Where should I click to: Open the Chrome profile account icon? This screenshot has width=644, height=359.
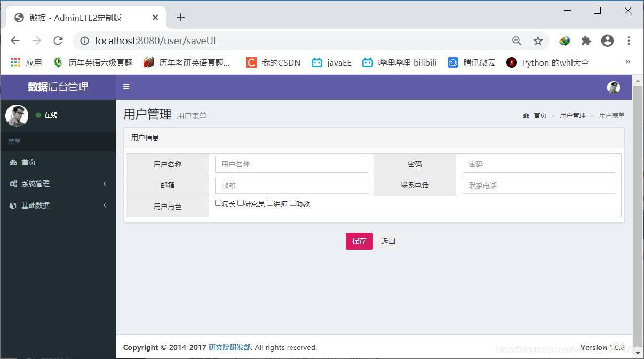click(607, 41)
